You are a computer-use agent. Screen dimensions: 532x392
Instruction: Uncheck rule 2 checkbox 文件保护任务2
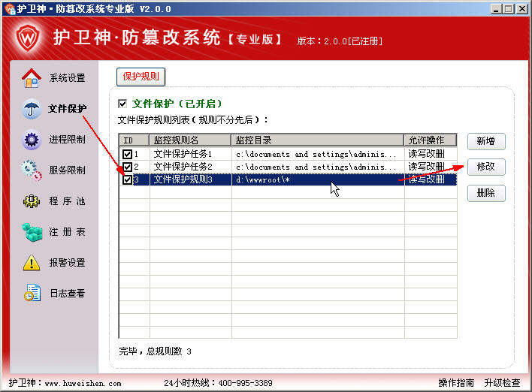click(127, 167)
